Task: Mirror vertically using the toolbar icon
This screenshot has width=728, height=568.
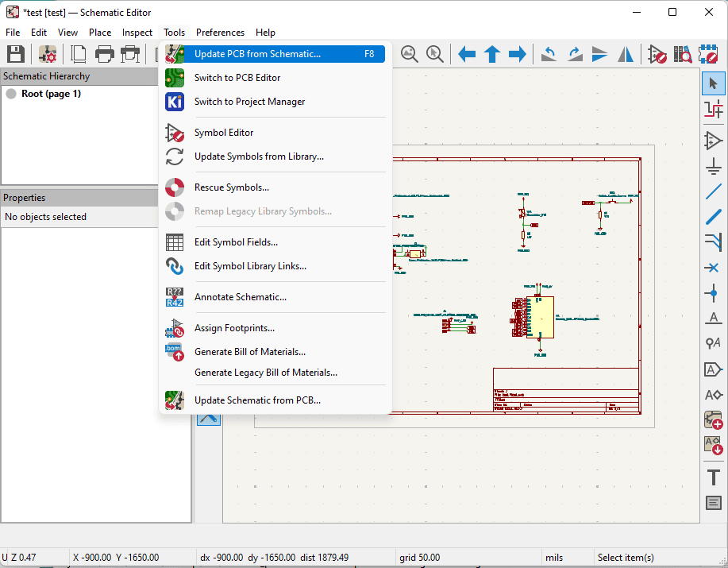Action: 600,54
